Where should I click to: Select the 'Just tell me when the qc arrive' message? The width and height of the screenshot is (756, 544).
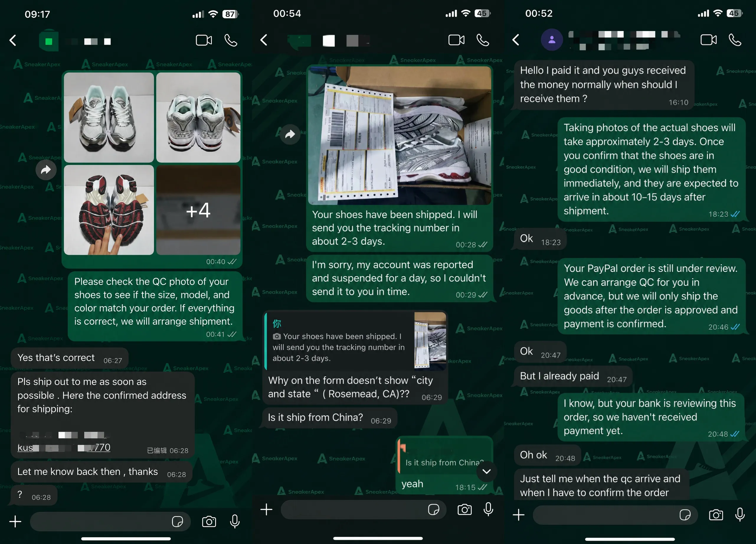point(602,485)
